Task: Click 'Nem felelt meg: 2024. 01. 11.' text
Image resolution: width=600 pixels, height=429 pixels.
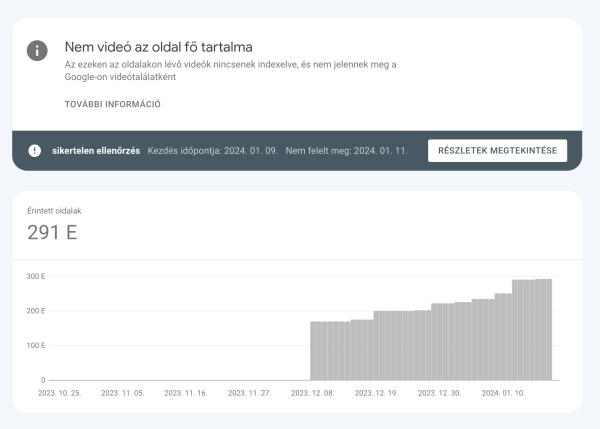Action: 347,151
